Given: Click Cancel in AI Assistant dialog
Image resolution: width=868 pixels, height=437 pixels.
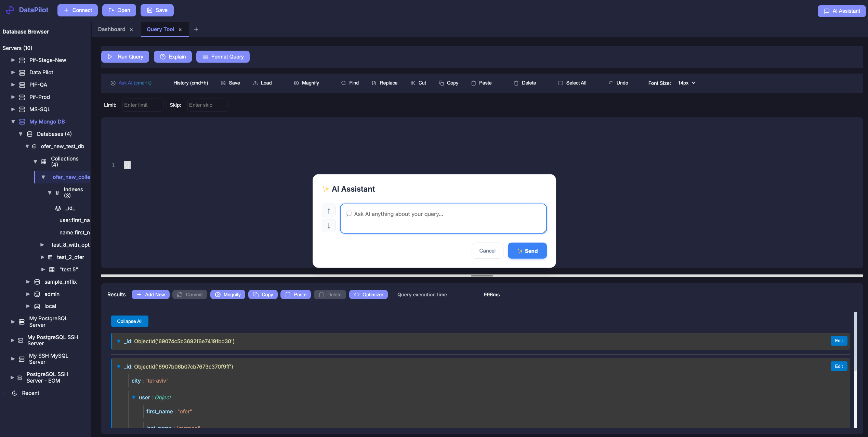Looking at the screenshot, I should pyautogui.click(x=487, y=251).
